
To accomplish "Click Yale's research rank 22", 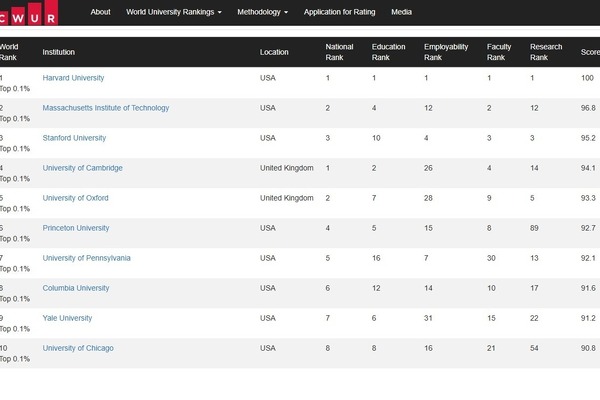I will (534, 318).
